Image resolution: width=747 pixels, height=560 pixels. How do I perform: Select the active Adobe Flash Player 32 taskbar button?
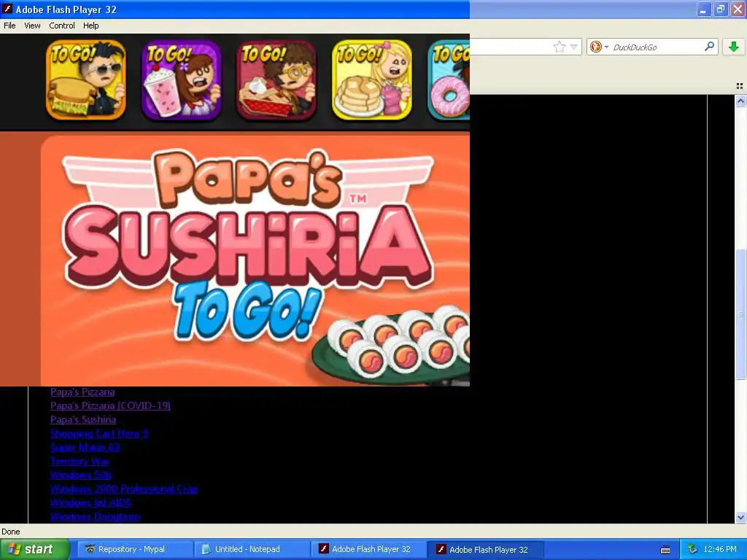coord(485,549)
